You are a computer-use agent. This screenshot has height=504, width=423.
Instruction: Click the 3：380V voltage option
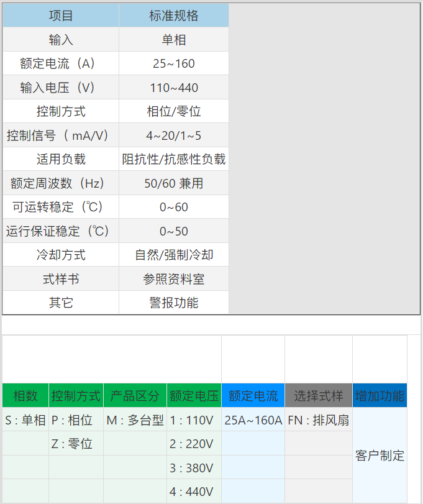tap(194, 468)
